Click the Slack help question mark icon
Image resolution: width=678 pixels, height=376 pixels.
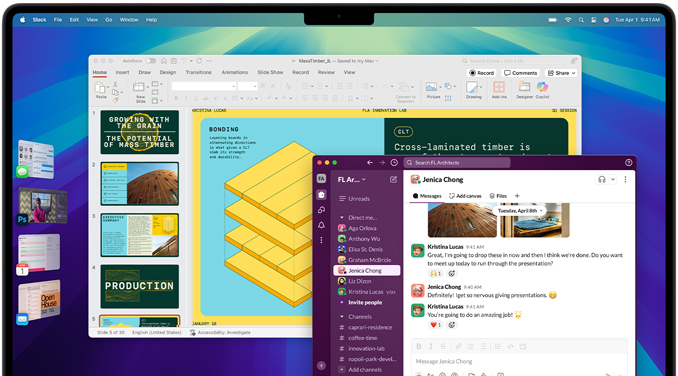(x=628, y=163)
